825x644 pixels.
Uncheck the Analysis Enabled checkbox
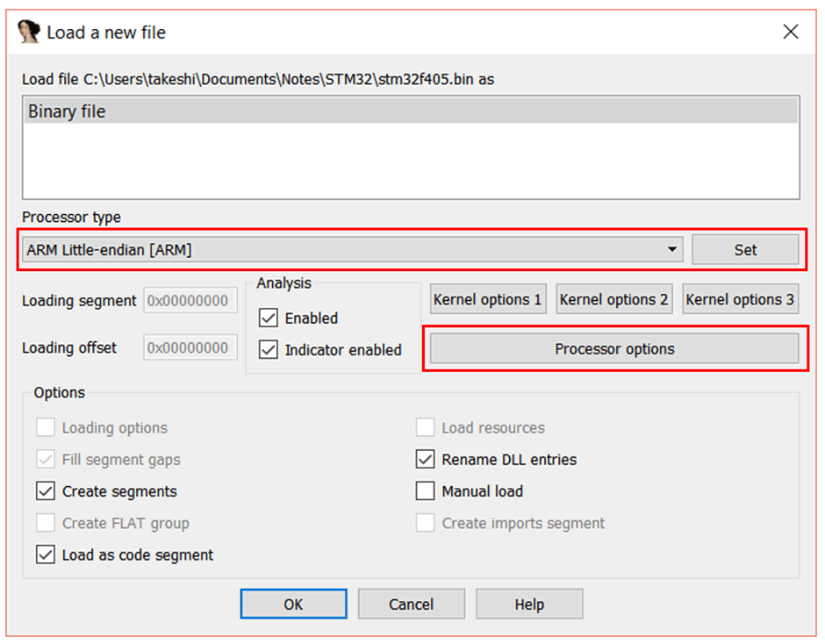click(269, 318)
